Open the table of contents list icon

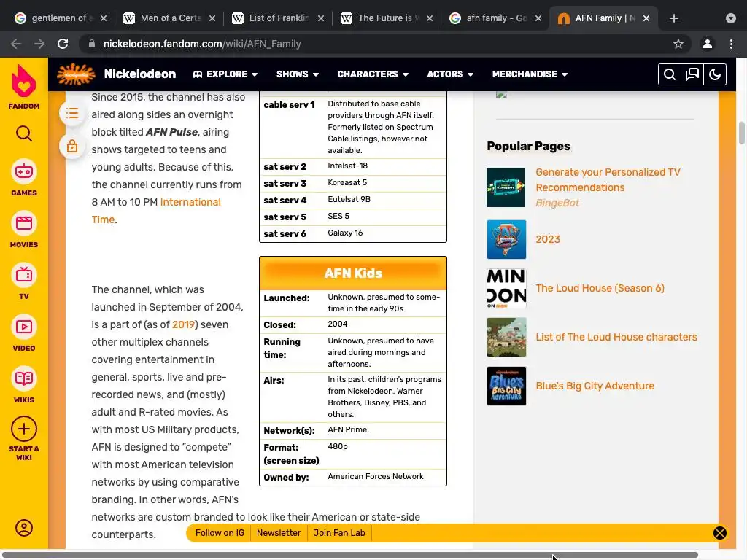(72, 113)
